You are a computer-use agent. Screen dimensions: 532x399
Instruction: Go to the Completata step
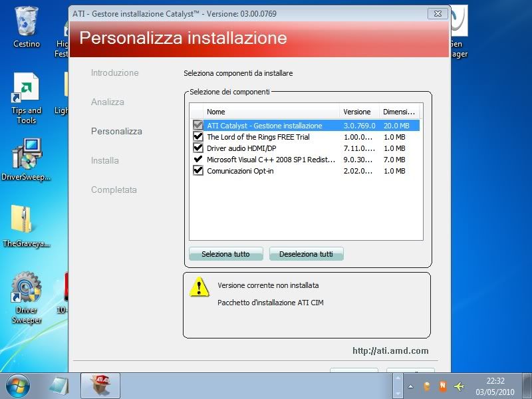point(114,190)
